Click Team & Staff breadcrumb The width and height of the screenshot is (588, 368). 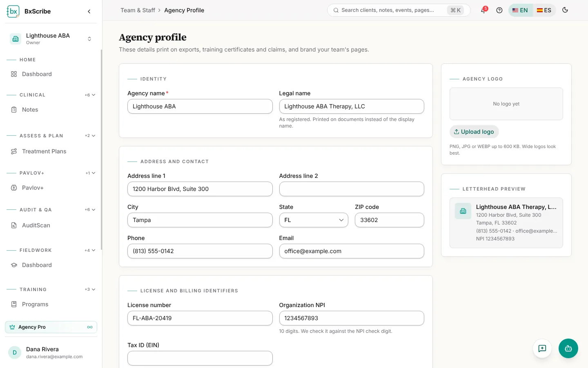click(x=138, y=10)
